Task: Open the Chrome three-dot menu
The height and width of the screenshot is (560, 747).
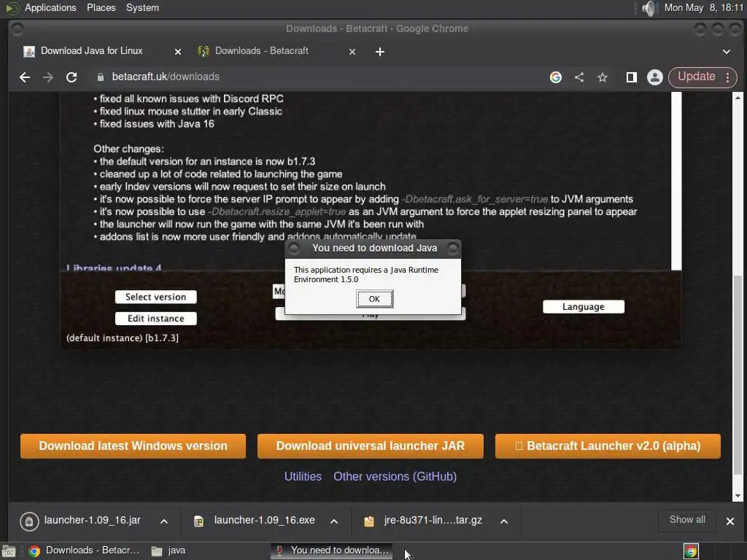Action: coord(727,77)
